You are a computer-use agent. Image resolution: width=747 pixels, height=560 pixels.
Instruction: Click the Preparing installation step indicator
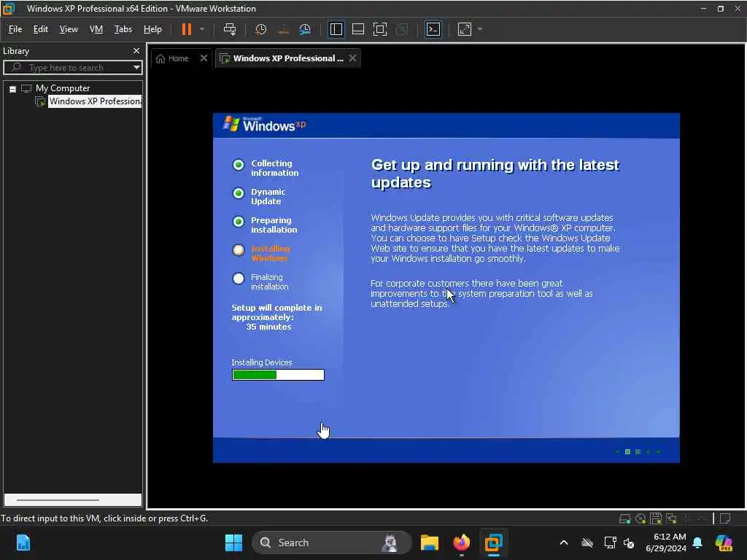[239, 222]
